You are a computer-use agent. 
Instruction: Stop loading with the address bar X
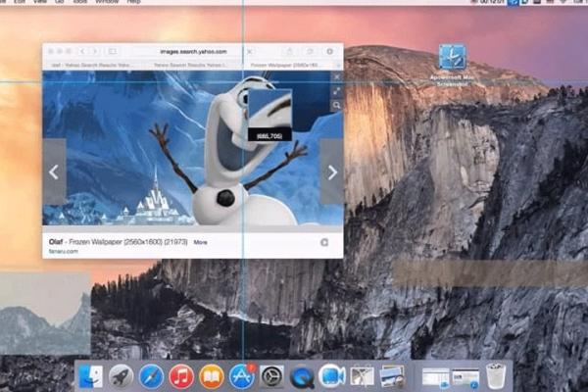pos(250,51)
